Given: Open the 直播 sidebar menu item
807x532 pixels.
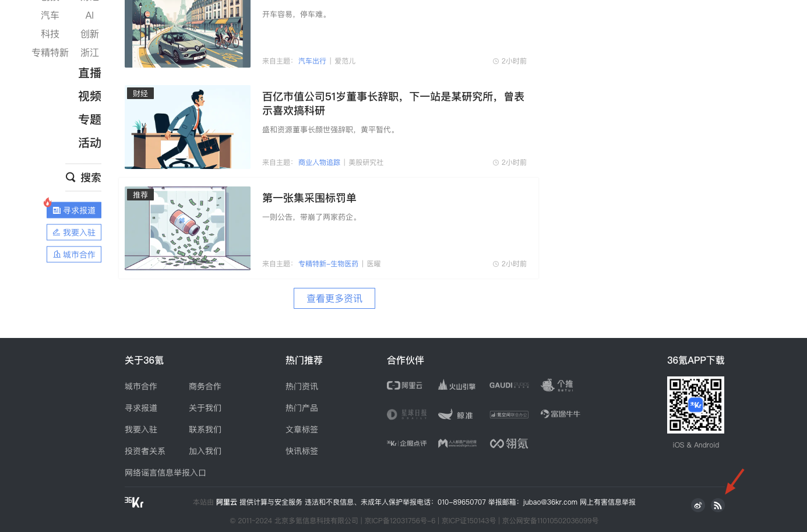Looking at the screenshot, I should click(x=90, y=73).
